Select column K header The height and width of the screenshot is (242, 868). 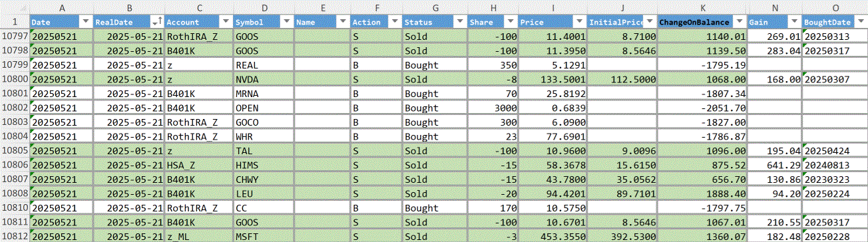(x=702, y=7)
